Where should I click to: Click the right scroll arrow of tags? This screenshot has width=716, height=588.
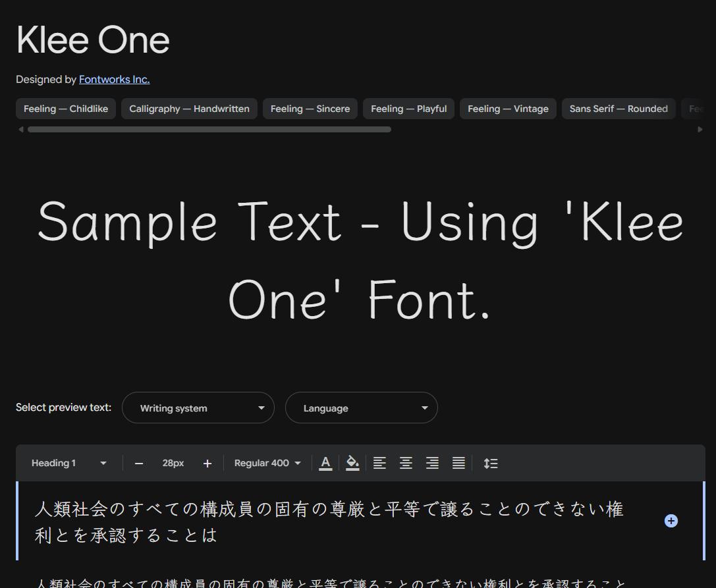click(x=700, y=130)
